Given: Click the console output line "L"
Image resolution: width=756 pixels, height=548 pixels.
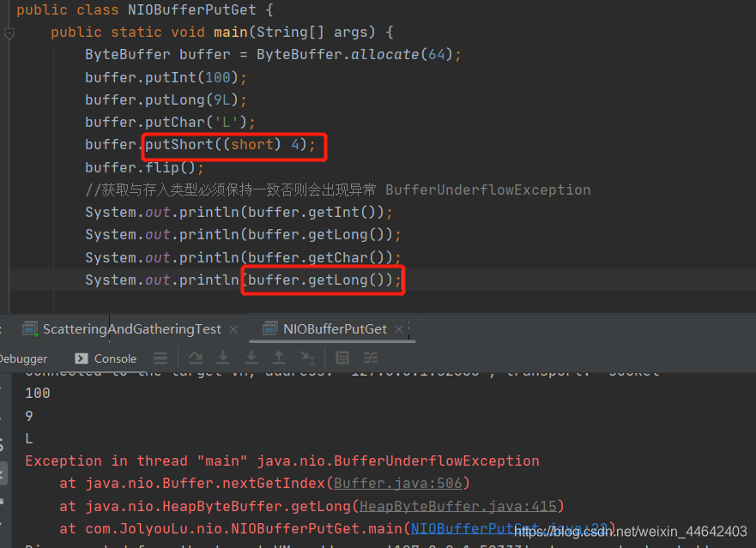Looking at the screenshot, I should (x=29, y=438).
